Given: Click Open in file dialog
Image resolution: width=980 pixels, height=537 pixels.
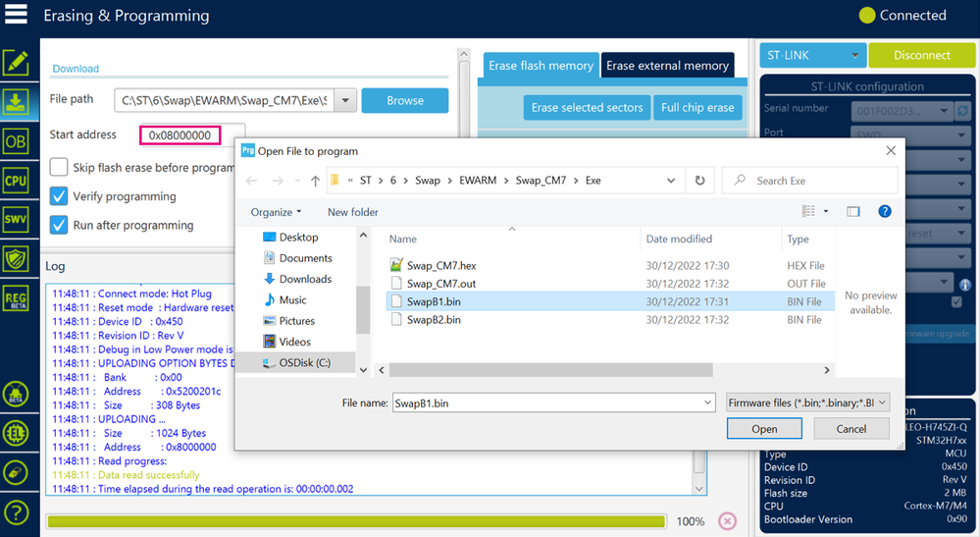Looking at the screenshot, I should click(764, 428).
